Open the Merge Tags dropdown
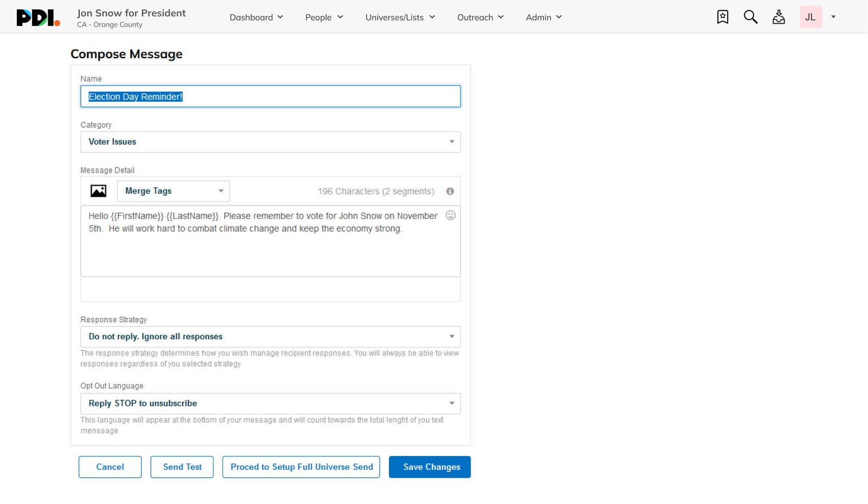The width and height of the screenshot is (868, 504). [x=173, y=191]
